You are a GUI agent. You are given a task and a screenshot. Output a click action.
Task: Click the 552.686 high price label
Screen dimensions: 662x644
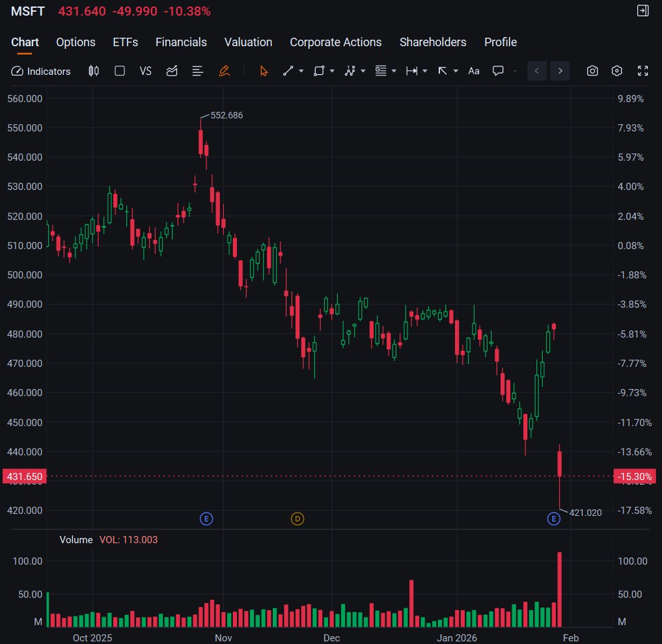click(x=227, y=115)
